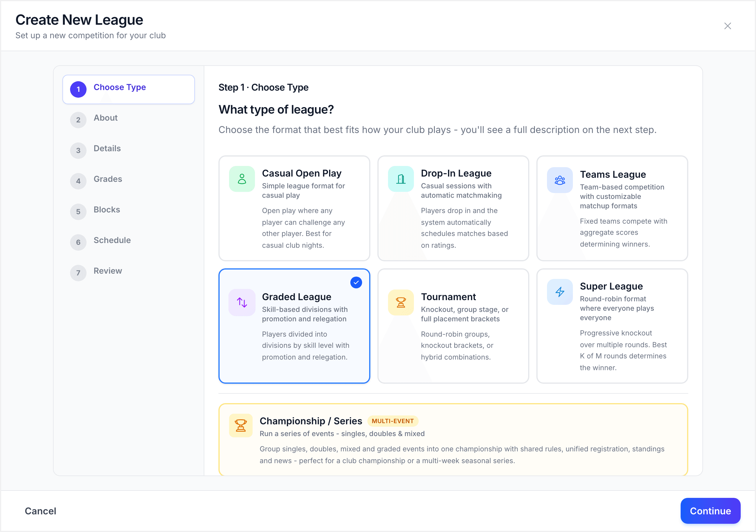The height and width of the screenshot is (532, 756).
Task: Click the Graded League title
Action: tap(296, 297)
